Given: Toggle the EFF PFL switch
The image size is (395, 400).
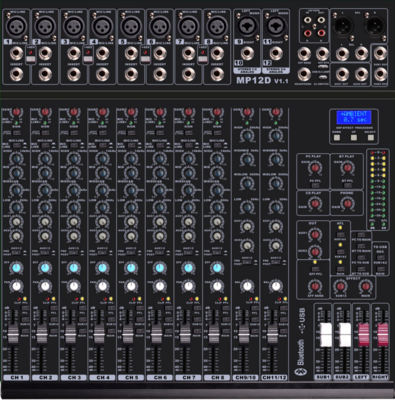Looking at the screenshot, I should point(315,269).
